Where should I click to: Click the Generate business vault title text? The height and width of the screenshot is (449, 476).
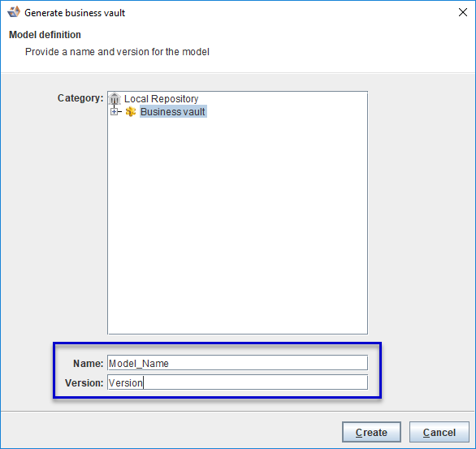pyautogui.click(x=75, y=13)
